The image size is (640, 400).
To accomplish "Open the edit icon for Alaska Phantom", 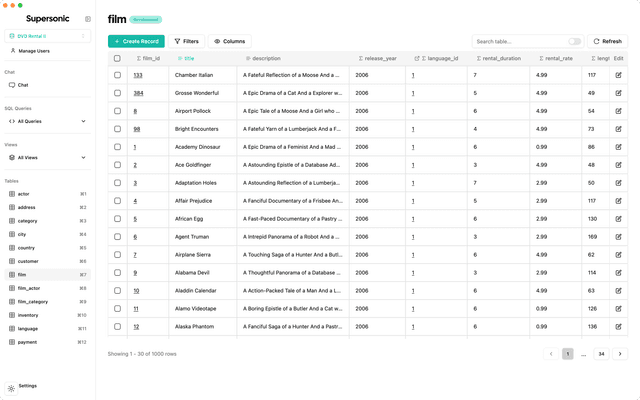I will [x=618, y=326].
